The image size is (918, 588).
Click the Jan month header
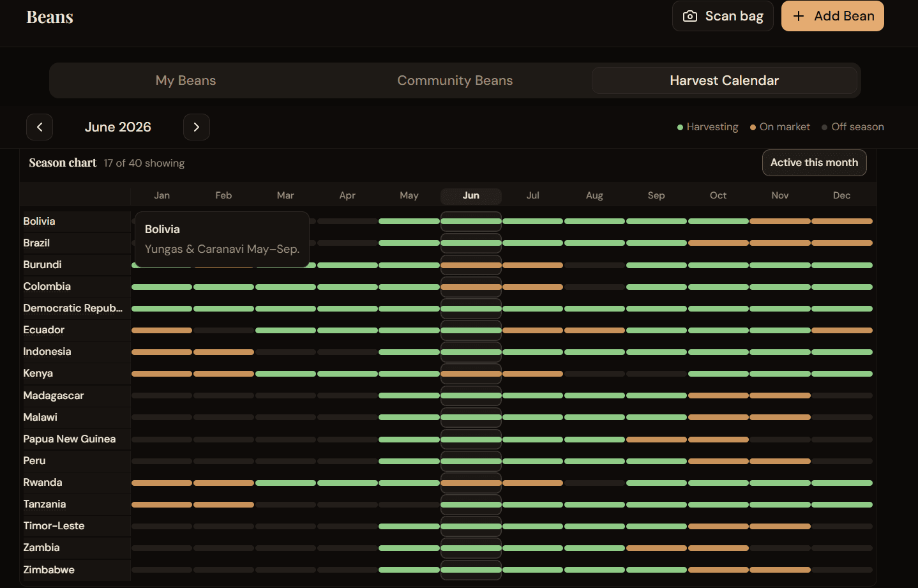[x=162, y=195]
